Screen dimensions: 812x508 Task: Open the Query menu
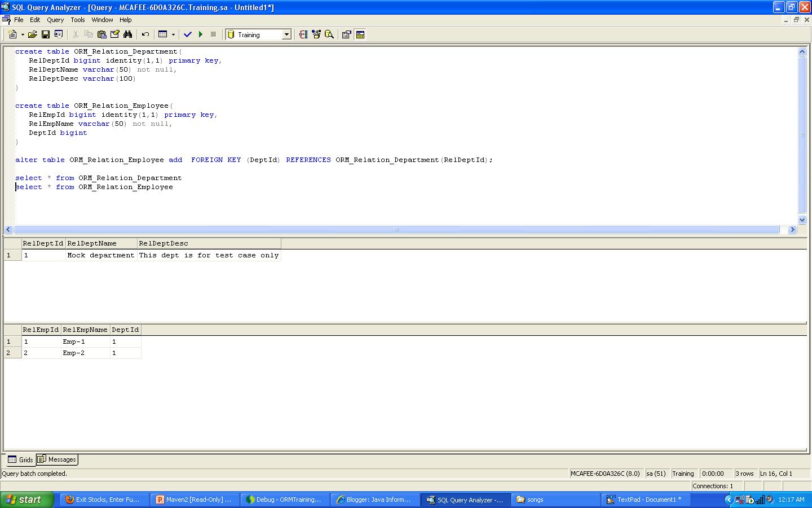pos(55,20)
